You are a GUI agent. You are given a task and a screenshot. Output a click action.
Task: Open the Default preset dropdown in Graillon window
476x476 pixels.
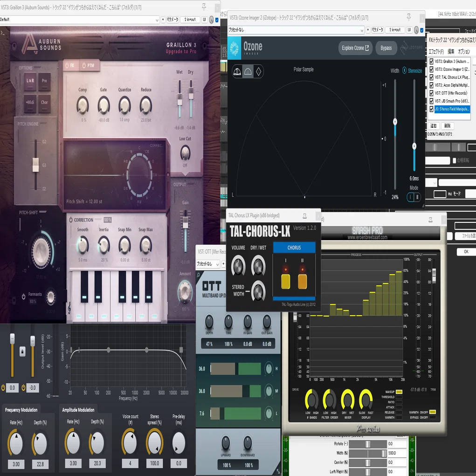pyautogui.click(x=80, y=20)
